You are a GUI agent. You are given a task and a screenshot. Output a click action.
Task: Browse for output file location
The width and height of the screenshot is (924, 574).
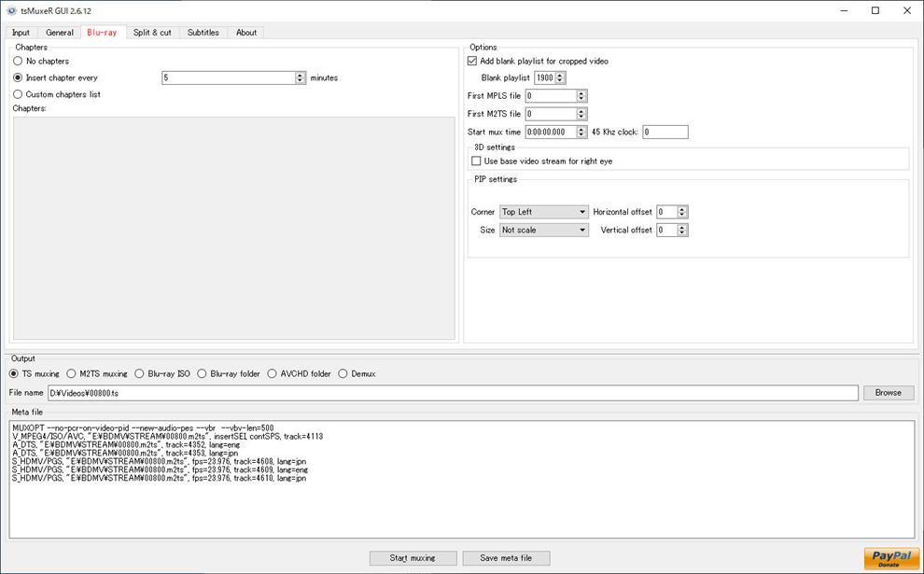tap(888, 393)
